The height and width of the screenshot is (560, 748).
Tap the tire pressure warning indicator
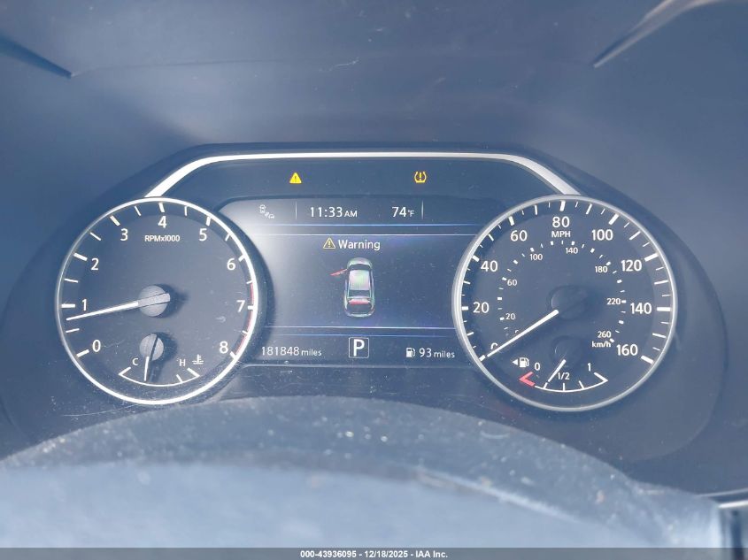pyautogui.click(x=420, y=177)
